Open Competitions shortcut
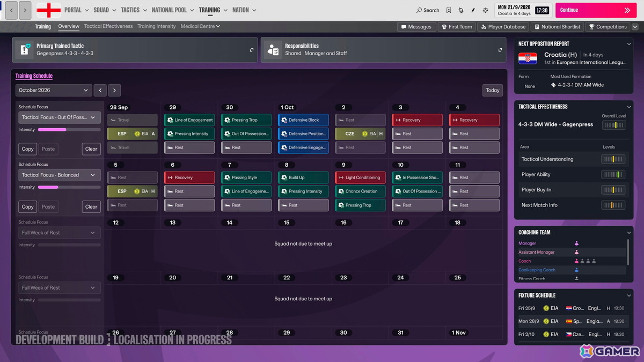The height and width of the screenshot is (362, 644). pyautogui.click(x=608, y=26)
